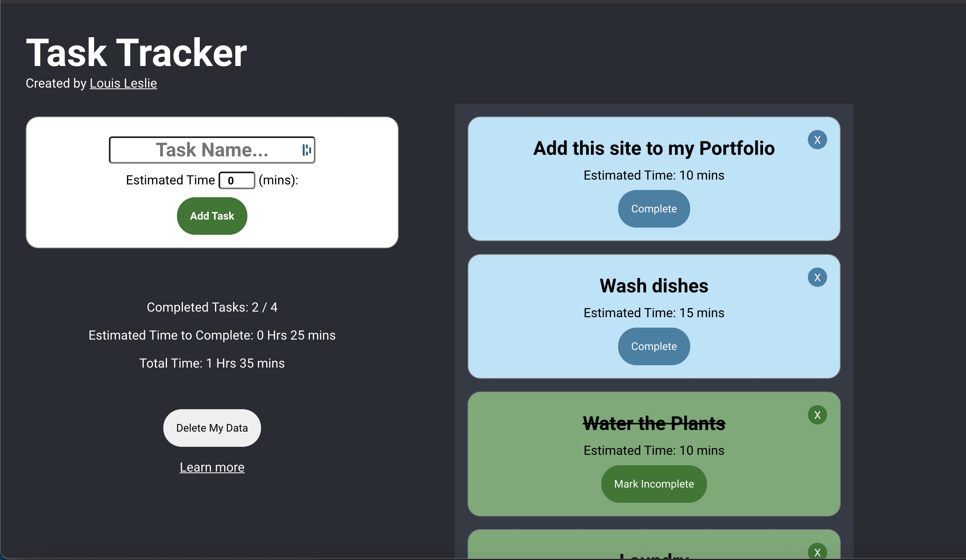Screen dimensions: 966x560
Task: Mark the Portfolio task as Complete
Action: pyautogui.click(x=654, y=209)
